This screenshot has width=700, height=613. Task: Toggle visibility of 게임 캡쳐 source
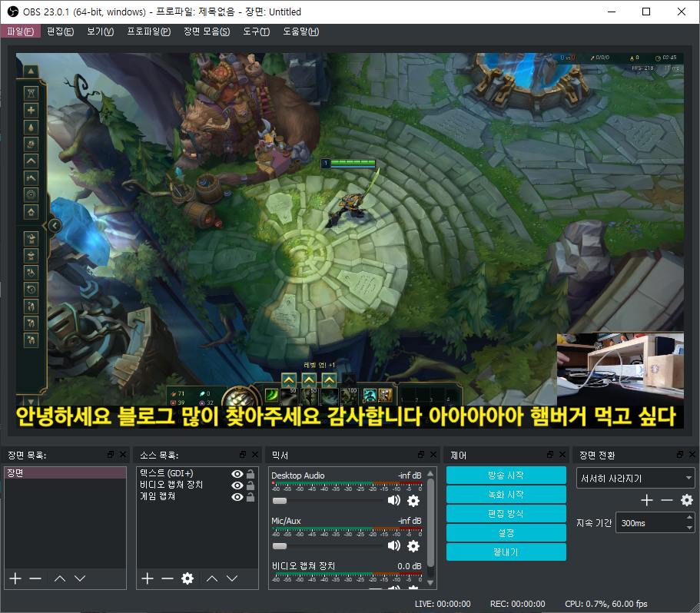(237, 497)
